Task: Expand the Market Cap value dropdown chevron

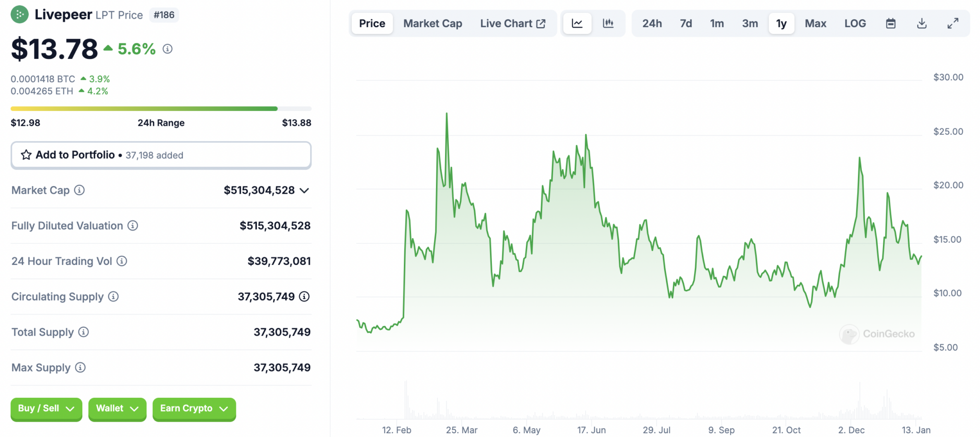Action: (x=305, y=190)
